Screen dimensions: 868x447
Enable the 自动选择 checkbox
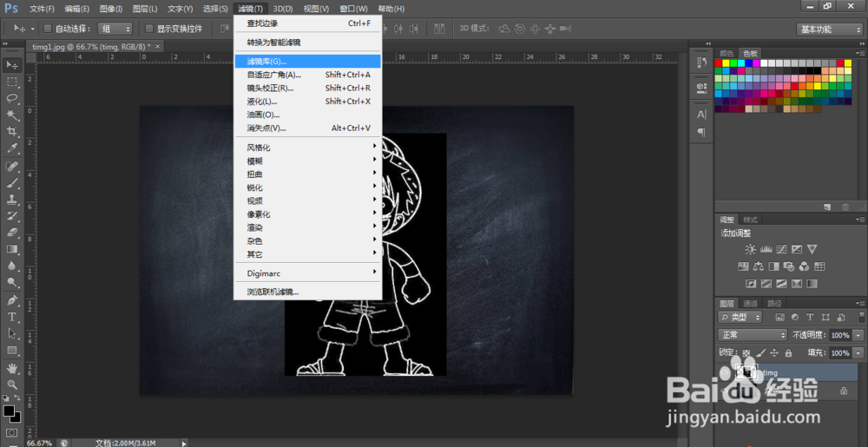click(47, 29)
